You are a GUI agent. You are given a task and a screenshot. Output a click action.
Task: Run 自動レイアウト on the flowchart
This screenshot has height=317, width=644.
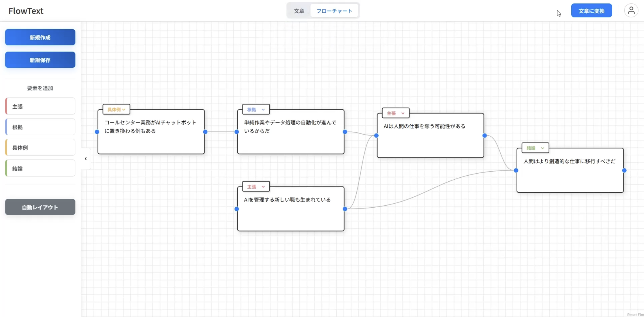pos(40,207)
